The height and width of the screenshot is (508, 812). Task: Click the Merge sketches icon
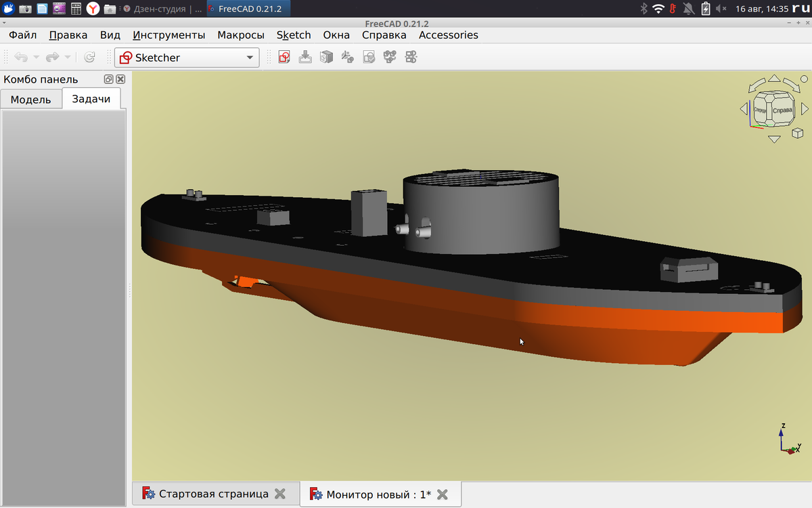(x=390, y=58)
